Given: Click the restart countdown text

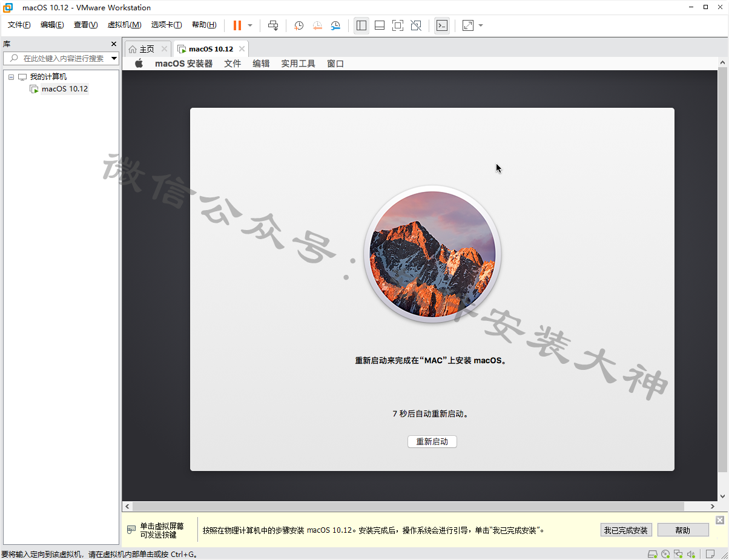Looking at the screenshot, I should 432,414.
